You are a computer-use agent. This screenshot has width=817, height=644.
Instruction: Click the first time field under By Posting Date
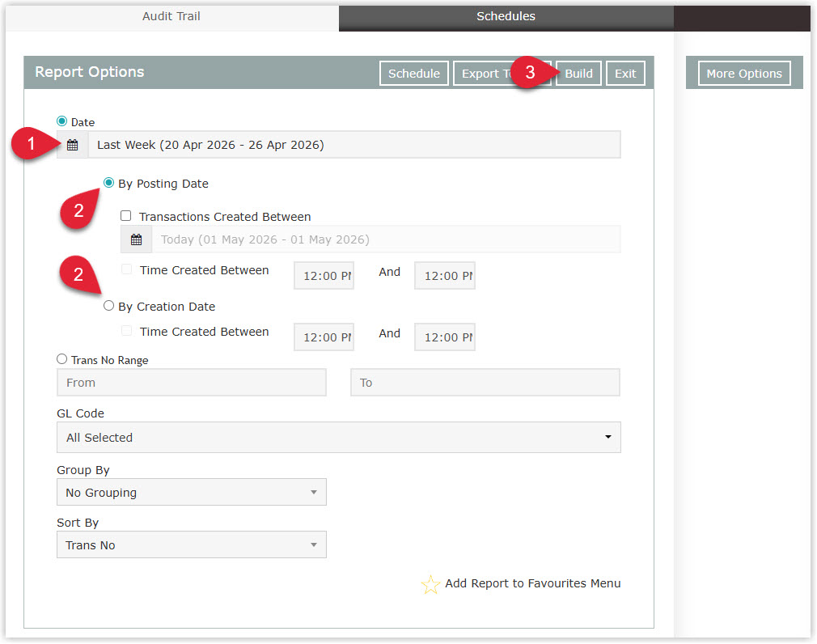point(324,276)
